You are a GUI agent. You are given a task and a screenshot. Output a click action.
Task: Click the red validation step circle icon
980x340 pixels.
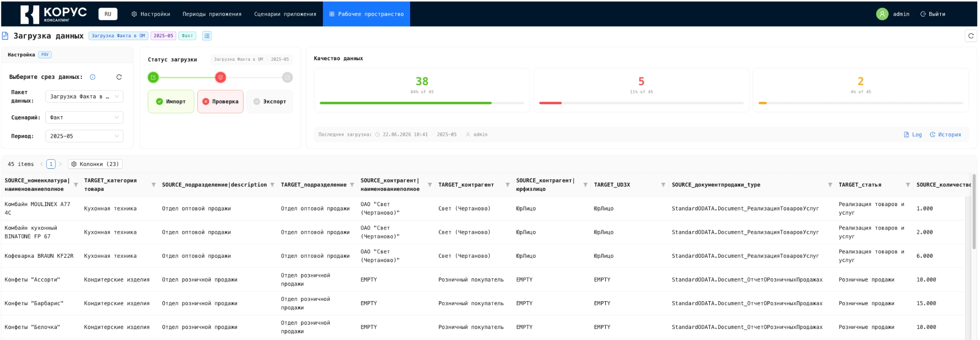point(220,77)
